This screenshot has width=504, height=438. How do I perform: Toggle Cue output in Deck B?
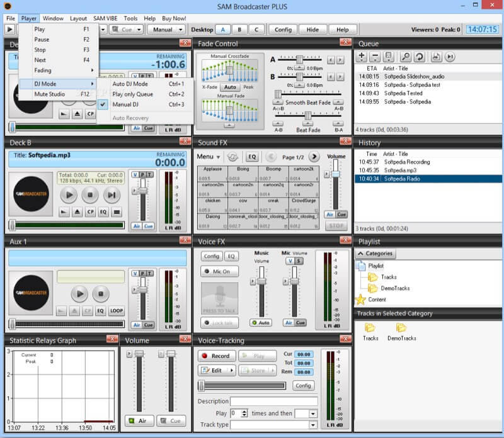148,226
